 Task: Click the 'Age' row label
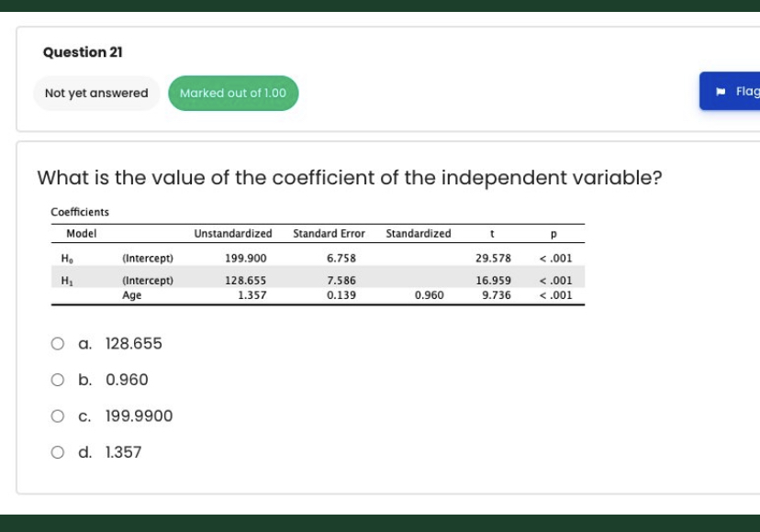(132, 295)
